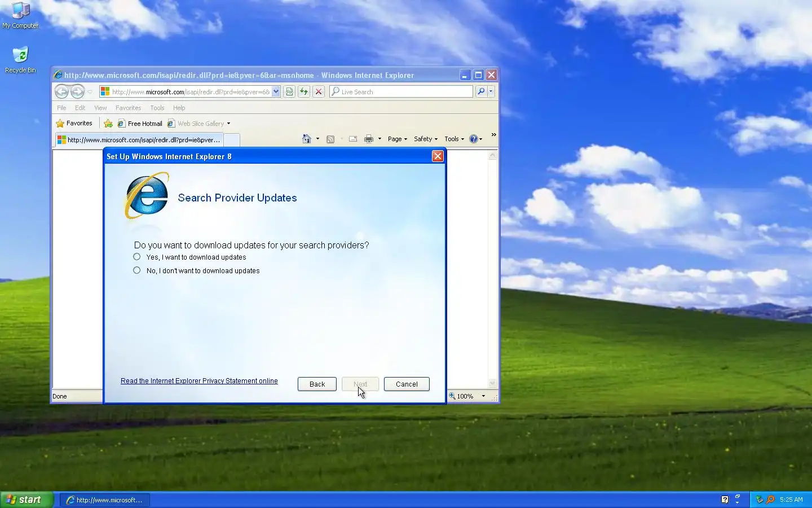Open the My Computer desktop icon
812x508 pixels.
click(20, 15)
